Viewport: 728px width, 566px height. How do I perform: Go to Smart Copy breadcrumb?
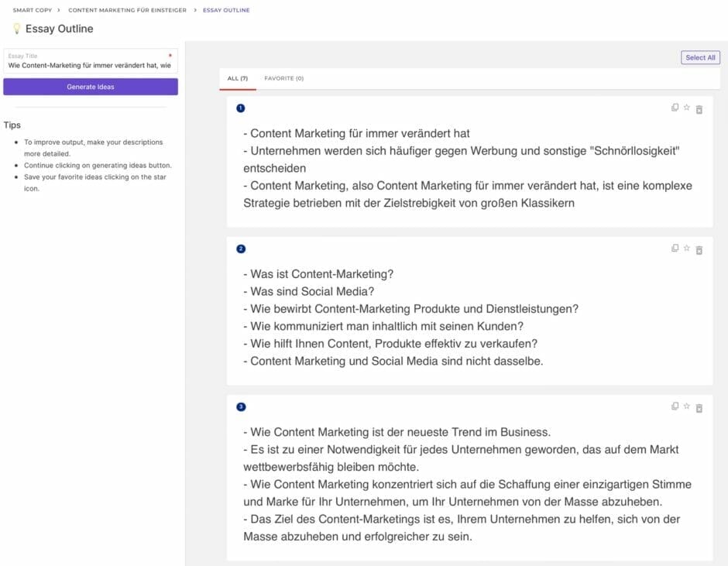pyautogui.click(x=32, y=10)
